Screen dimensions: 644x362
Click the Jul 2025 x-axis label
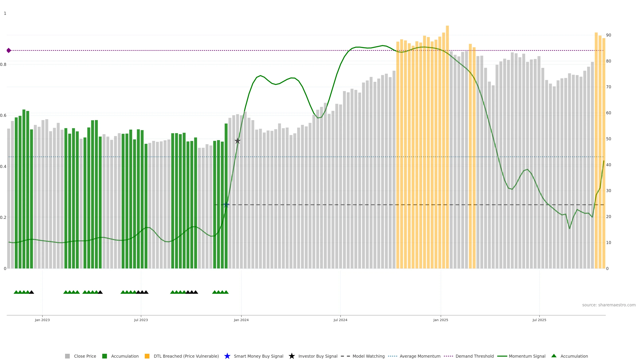539,320
